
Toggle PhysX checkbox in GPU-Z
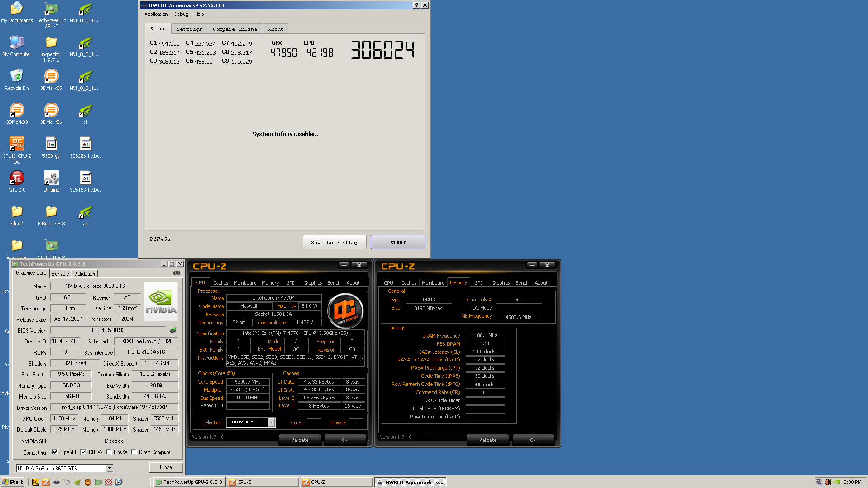(x=108, y=452)
